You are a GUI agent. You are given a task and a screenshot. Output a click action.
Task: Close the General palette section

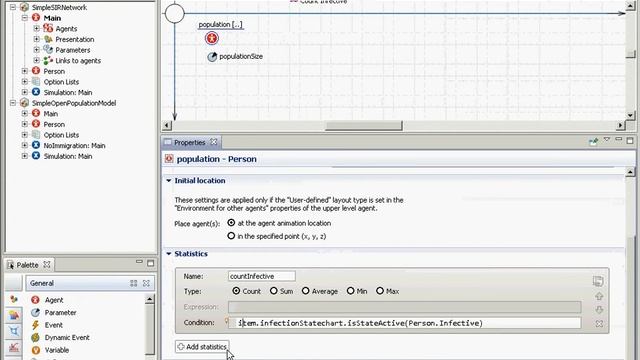point(146,283)
